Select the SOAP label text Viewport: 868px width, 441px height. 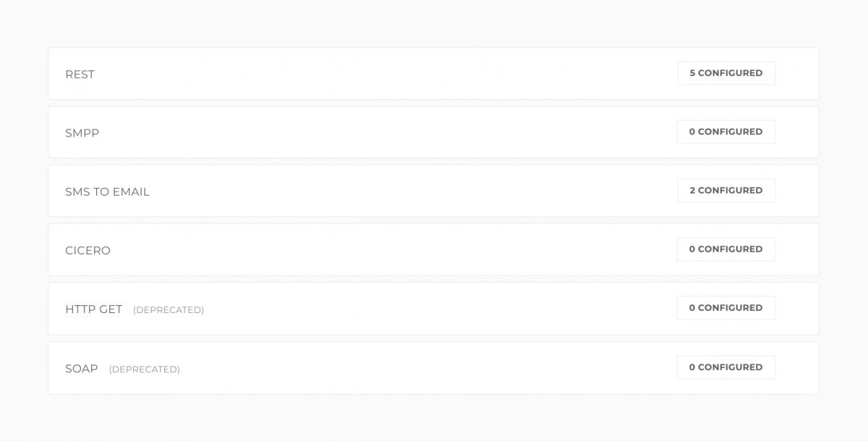click(81, 369)
